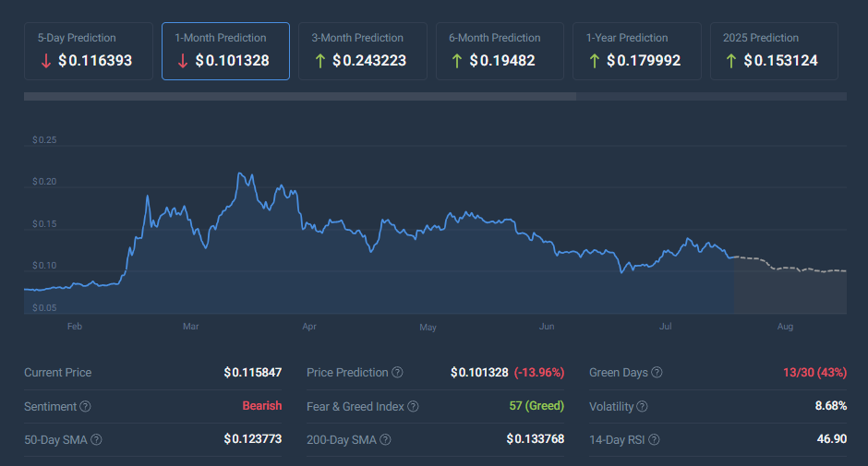Click Volatility help icon
The height and width of the screenshot is (466, 868).
(642, 406)
